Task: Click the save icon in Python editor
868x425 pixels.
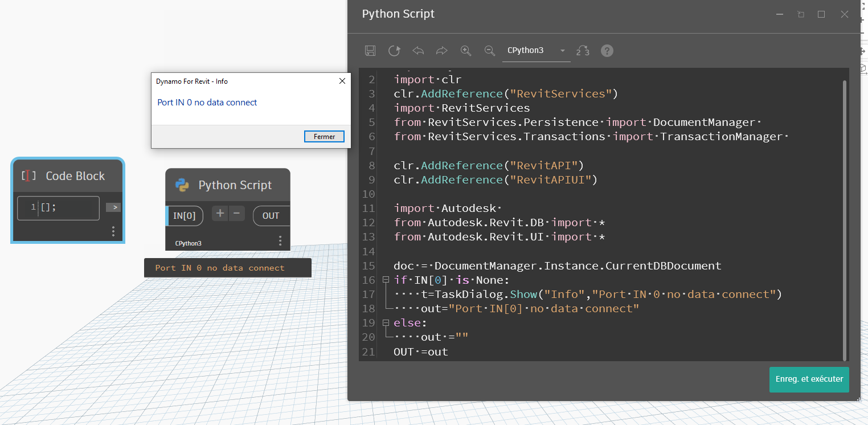Action: pos(370,51)
